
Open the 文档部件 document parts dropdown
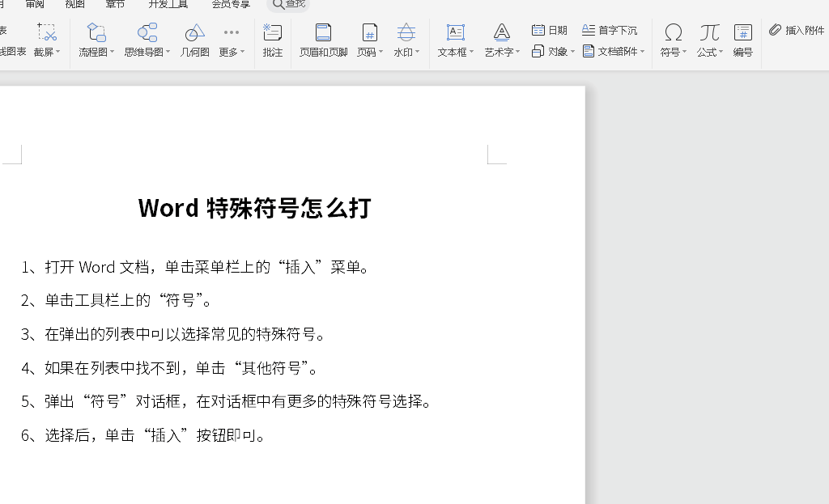pyautogui.click(x=614, y=51)
